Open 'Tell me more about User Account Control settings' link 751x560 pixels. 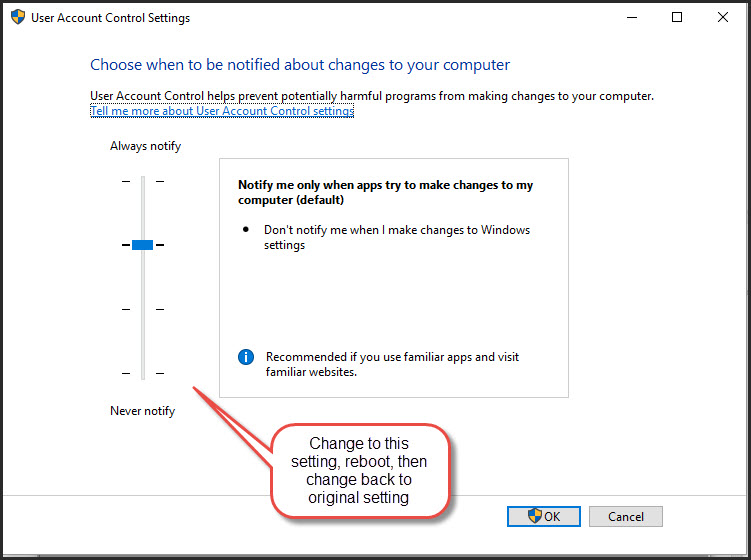click(222, 111)
